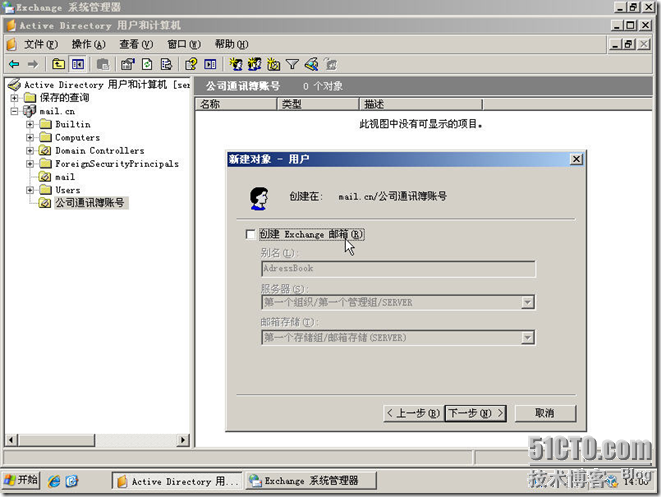The width and height of the screenshot is (661, 497).
Task: Select the Active Directory 用户和计算机 root node
Action: (x=106, y=85)
